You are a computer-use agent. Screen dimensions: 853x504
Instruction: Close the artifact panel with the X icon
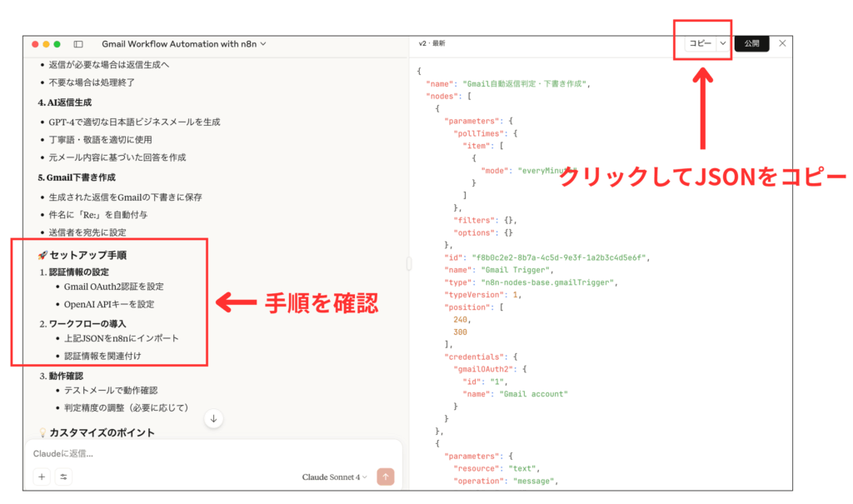[781, 43]
